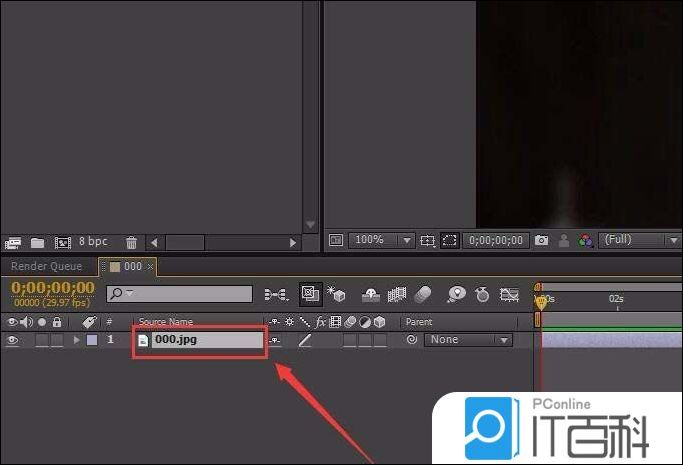683x465 pixels.
Task: Click the timeline current time display
Action: click(x=53, y=288)
